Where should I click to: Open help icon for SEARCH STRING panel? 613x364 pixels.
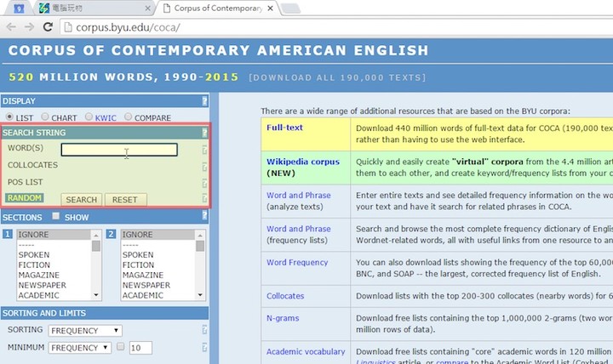tap(204, 133)
